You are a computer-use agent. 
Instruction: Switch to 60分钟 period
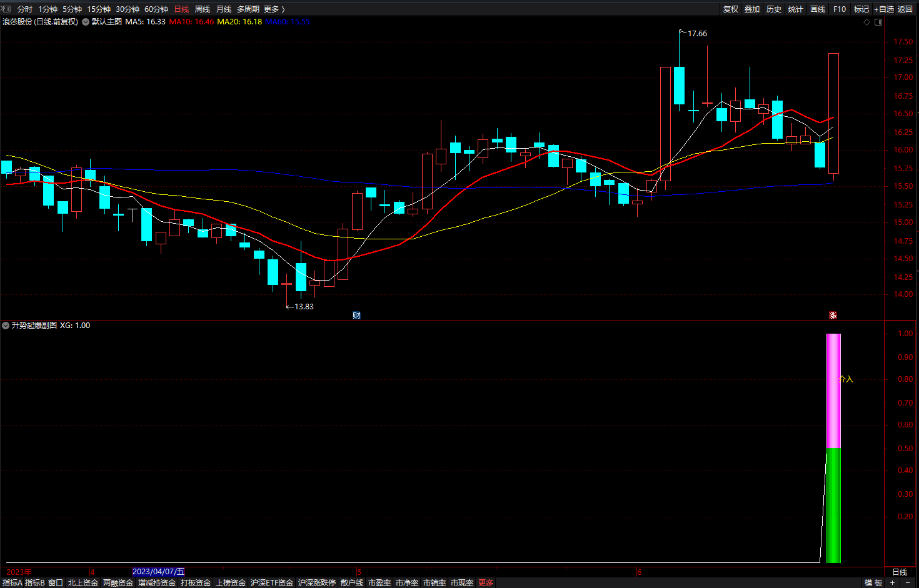pos(156,9)
